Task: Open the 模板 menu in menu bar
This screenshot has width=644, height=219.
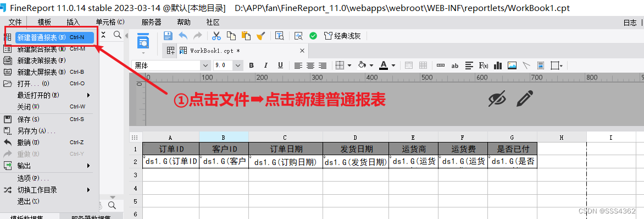Action: 45,22
